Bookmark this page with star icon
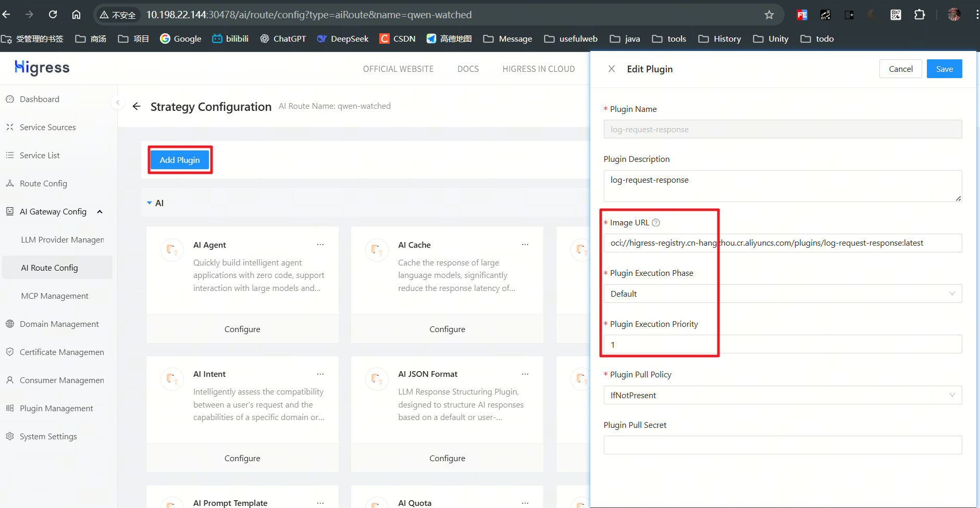980x508 pixels. (x=769, y=15)
